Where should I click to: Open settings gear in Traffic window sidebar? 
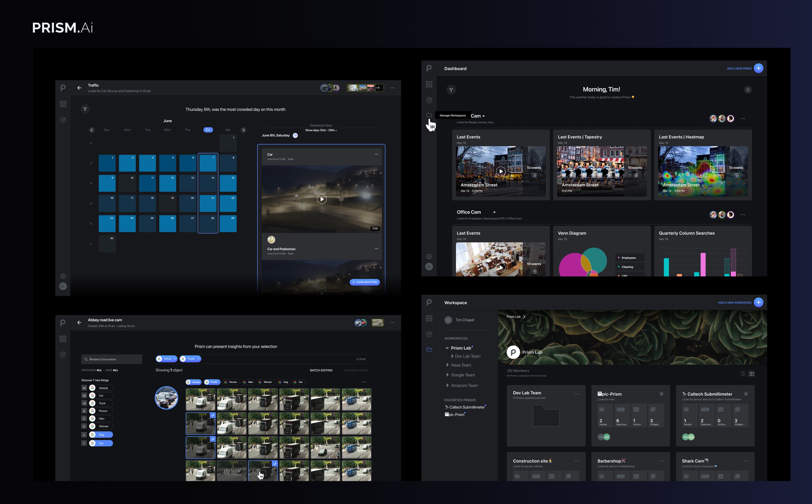(x=63, y=276)
